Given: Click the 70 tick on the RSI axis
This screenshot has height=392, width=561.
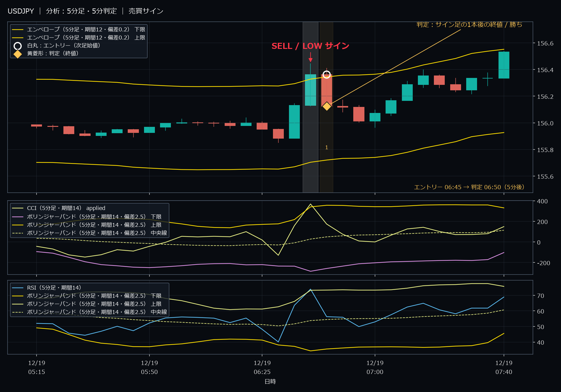Looking at the screenshot, I should click(x=540, y=296).
